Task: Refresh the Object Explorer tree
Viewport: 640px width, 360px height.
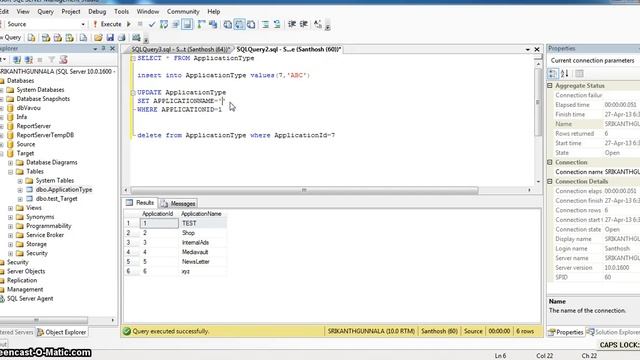Action: [63, 60]
